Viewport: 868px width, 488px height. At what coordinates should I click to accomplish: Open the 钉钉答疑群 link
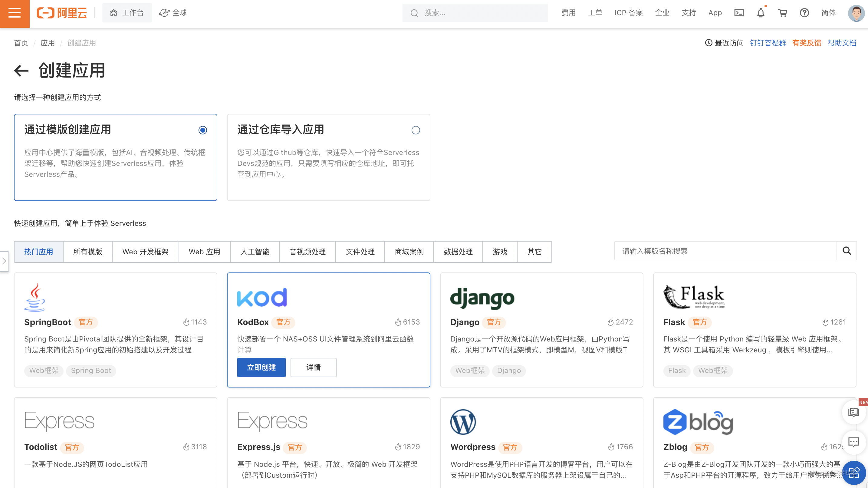pyautogui.click(x=768, y=43)
